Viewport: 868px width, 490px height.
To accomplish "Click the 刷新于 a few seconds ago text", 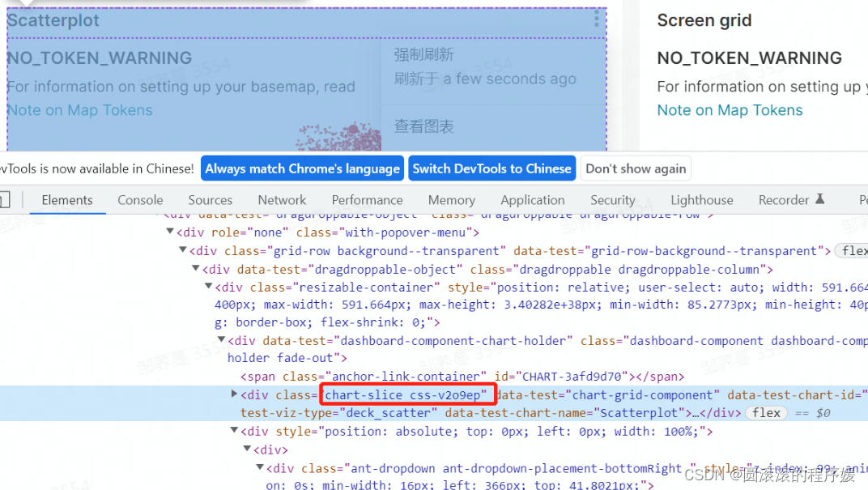I will (x=485, y=79).
